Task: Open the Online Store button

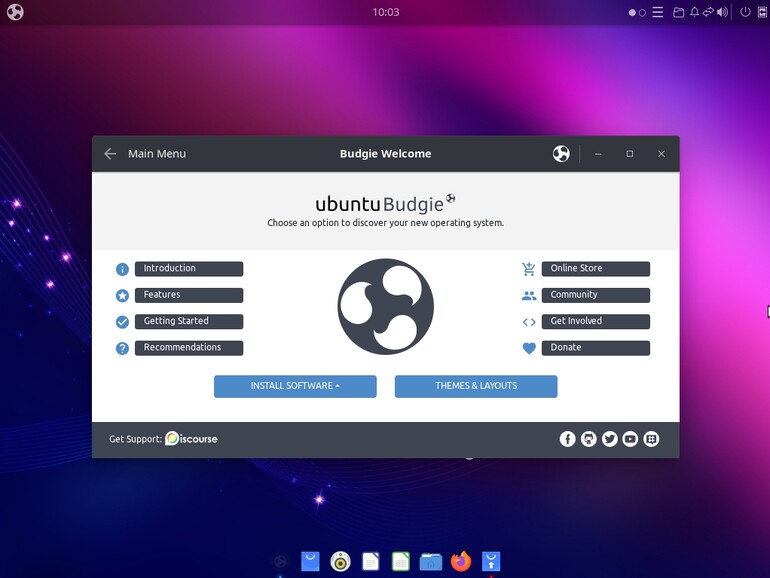Action: (x=596, y=269)
